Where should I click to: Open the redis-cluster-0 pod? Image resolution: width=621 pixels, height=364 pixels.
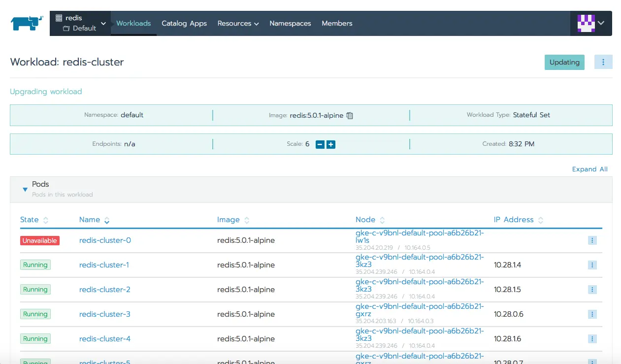[105, 240]
